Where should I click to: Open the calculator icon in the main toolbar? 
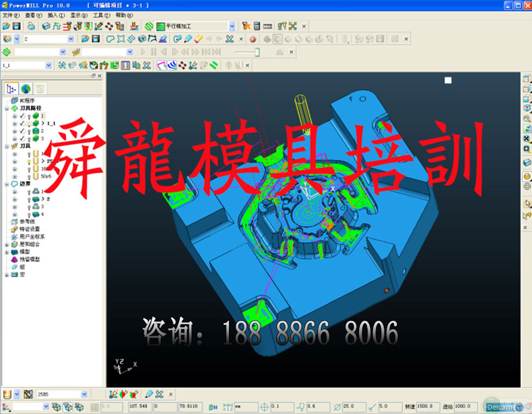point(256,26)
